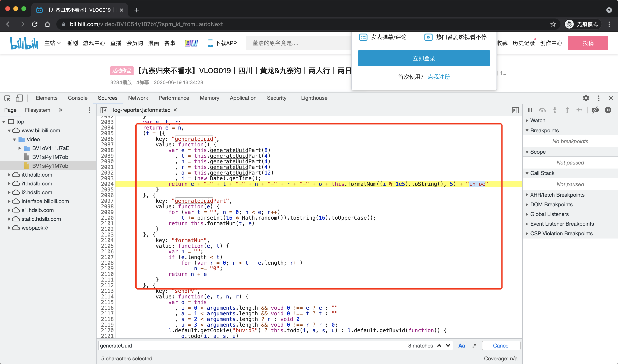Open 历史记录 history link
618x364 pixels.
coord(523,43)
